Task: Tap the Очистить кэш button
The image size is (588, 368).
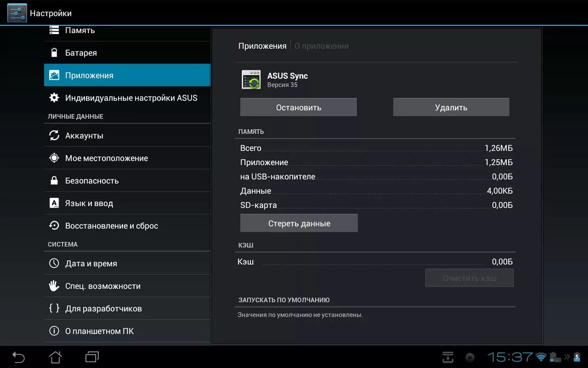Action: (469, 278)
